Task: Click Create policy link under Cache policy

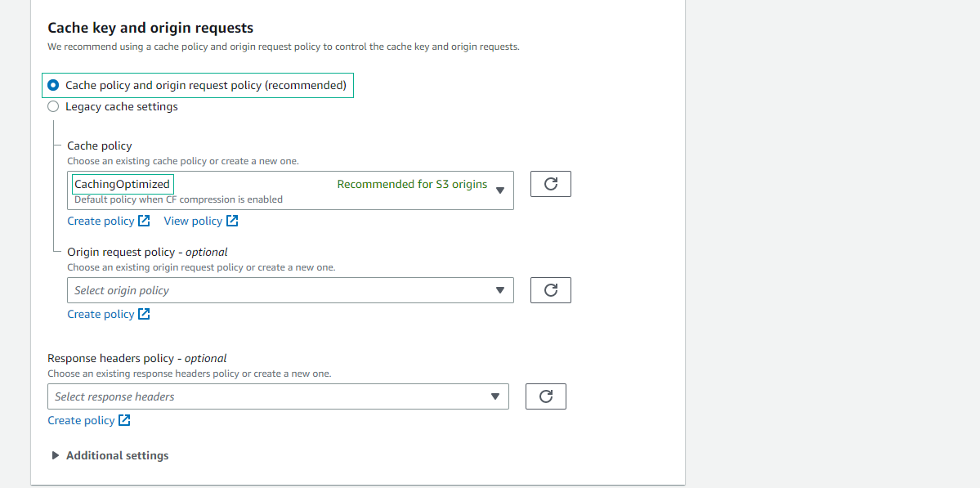Action: point(101,221)
